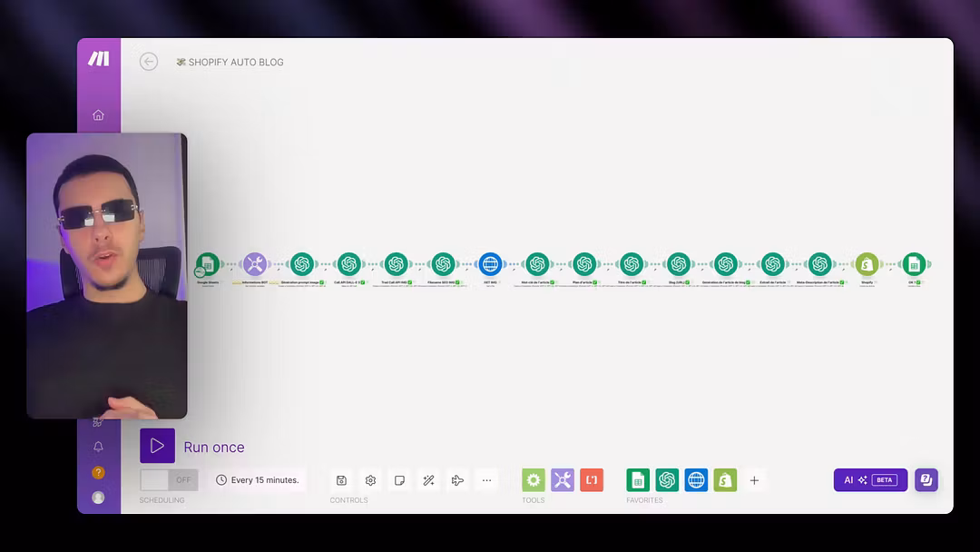Open the orange Text parser tool
The height and width of the screenshot is (552, 980).
pyautogui.click(x=592, y=480)
